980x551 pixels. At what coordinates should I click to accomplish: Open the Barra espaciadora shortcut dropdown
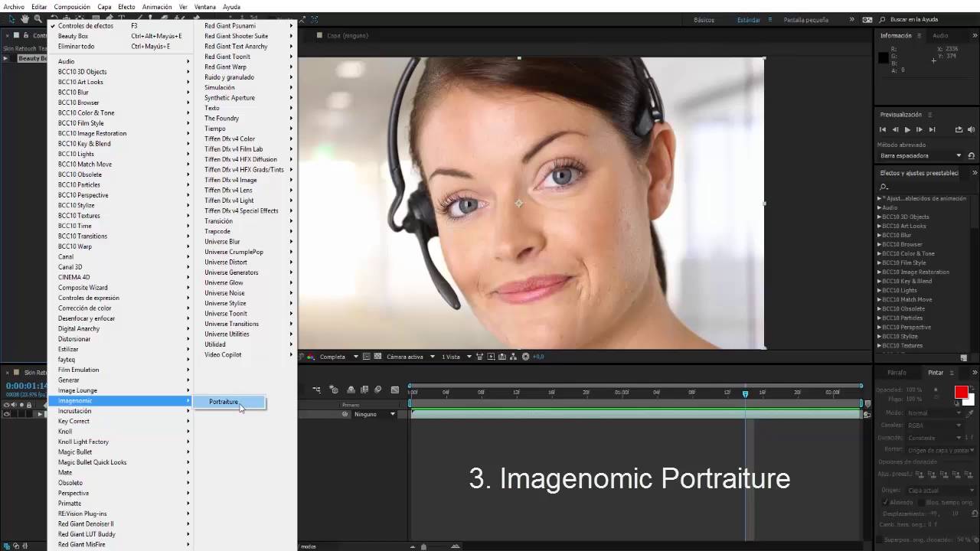920,155
